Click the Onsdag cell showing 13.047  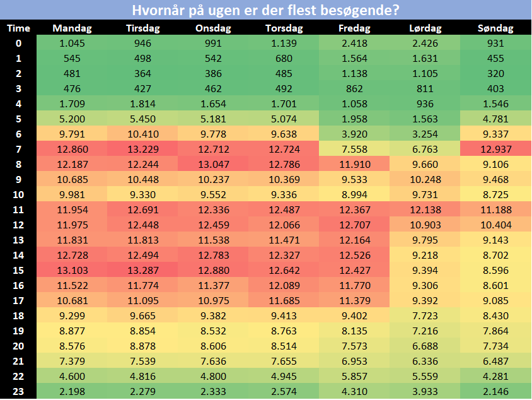[213, 164]
